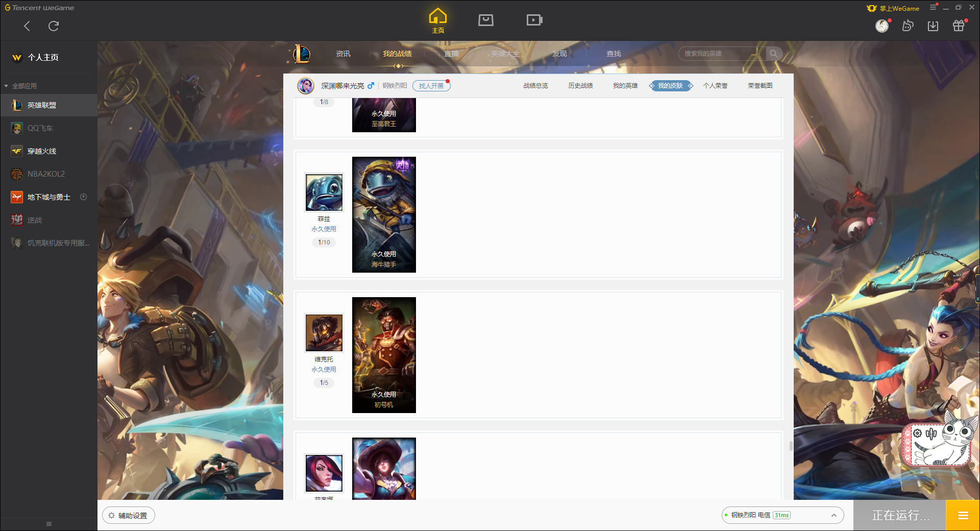The height and width of the screenshot is (531, 980).
Task: Switch to 历史战绩 sub-tab
Action: pyautogui.click(x=580, y=86)
